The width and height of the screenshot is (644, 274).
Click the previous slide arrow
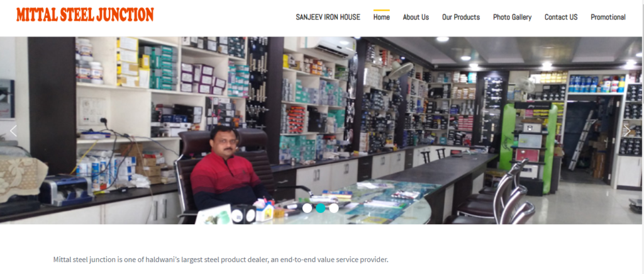(x=14, y=131)
